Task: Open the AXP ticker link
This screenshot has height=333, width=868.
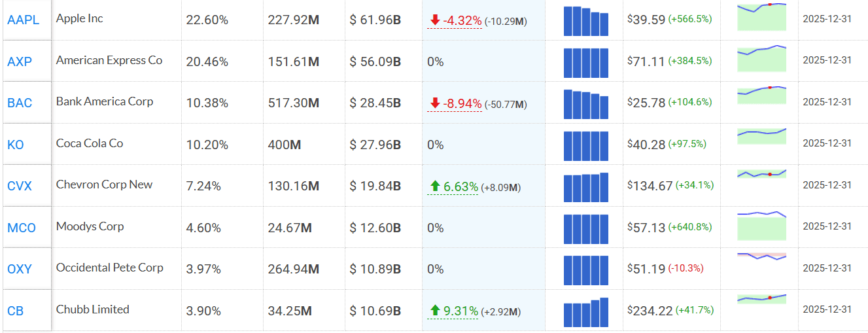Action: (20, 61)
